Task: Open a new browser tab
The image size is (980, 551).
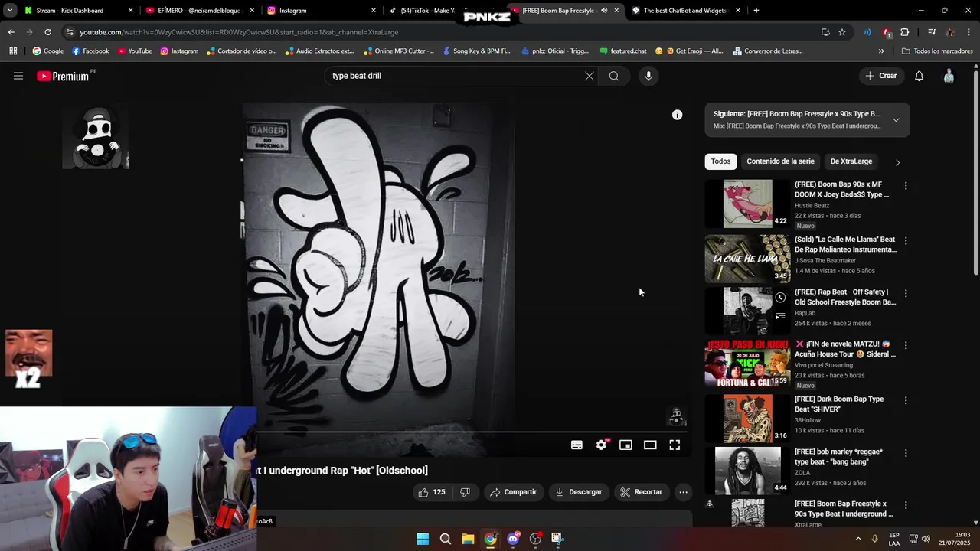Action: coord(756,11)
